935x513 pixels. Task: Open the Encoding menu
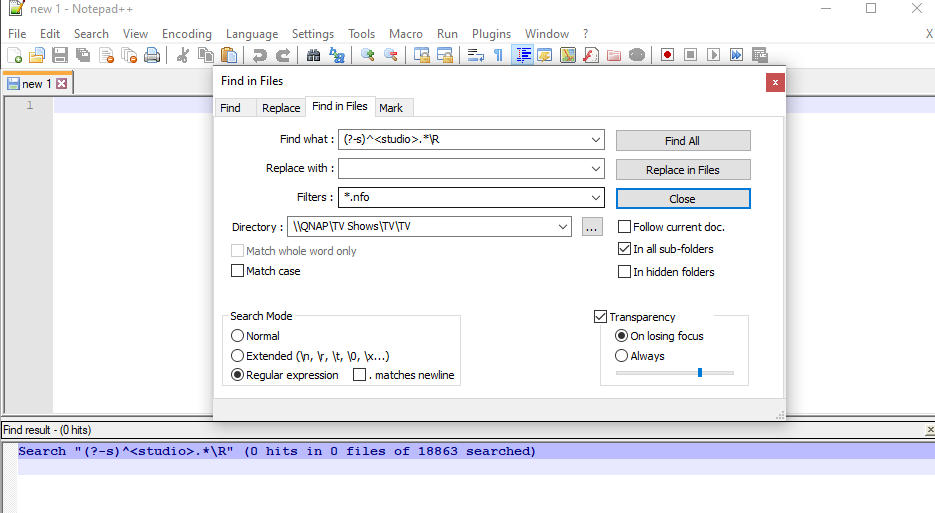[x=187, y=34]
